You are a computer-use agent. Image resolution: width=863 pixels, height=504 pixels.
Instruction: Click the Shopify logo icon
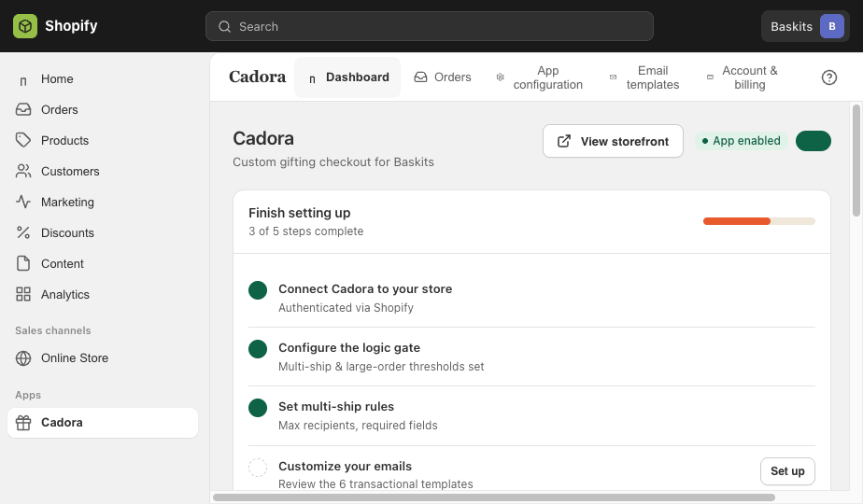pyautogui.click(x=25, y=26)
